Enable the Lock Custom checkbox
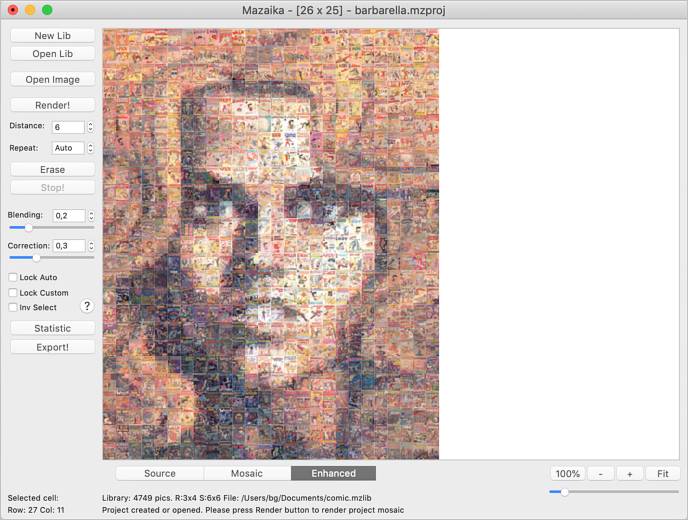The width and height of the screenshot is (688, 520). (13, 293)
